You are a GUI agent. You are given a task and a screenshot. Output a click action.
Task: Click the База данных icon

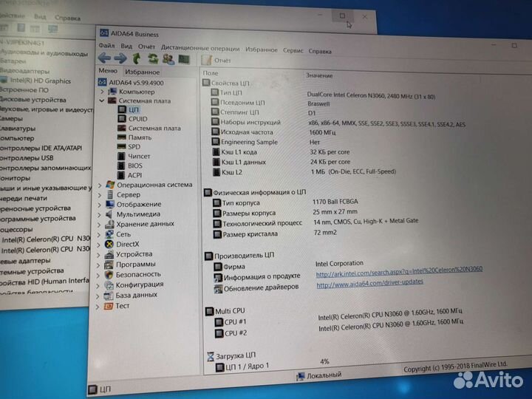(108, 296)
